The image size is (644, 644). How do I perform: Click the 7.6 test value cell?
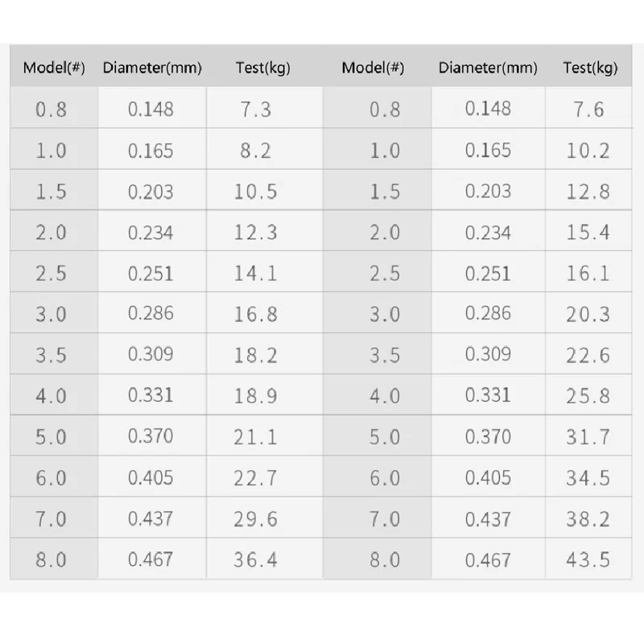(x=588, y=109)
